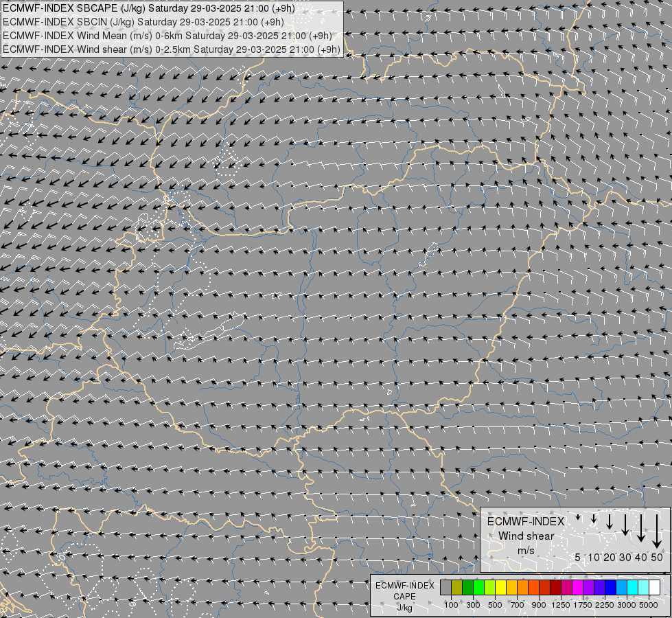The height and width of the screenshot is (618, 672).
Task: Click the dark green CAPE legend swatch
Action: 467,587
